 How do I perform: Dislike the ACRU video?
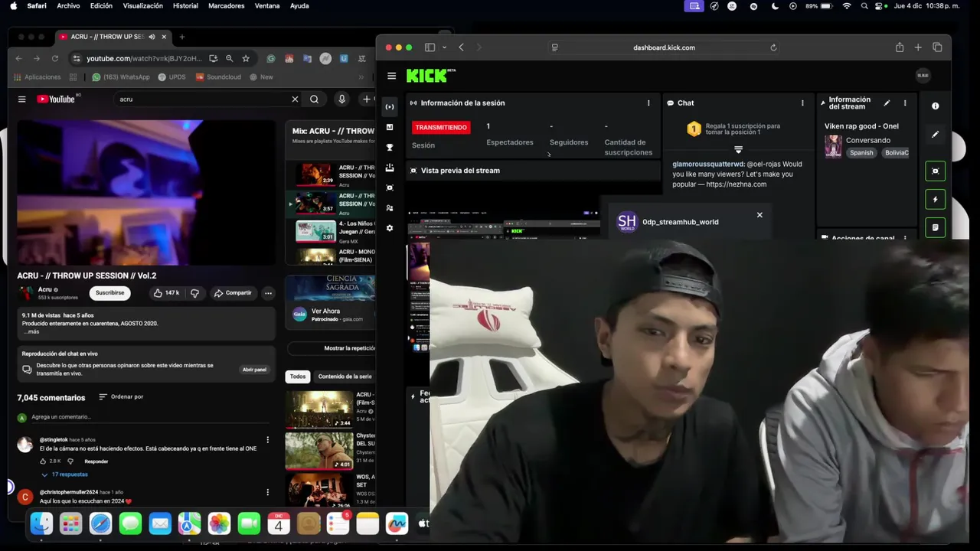(194, 293)
